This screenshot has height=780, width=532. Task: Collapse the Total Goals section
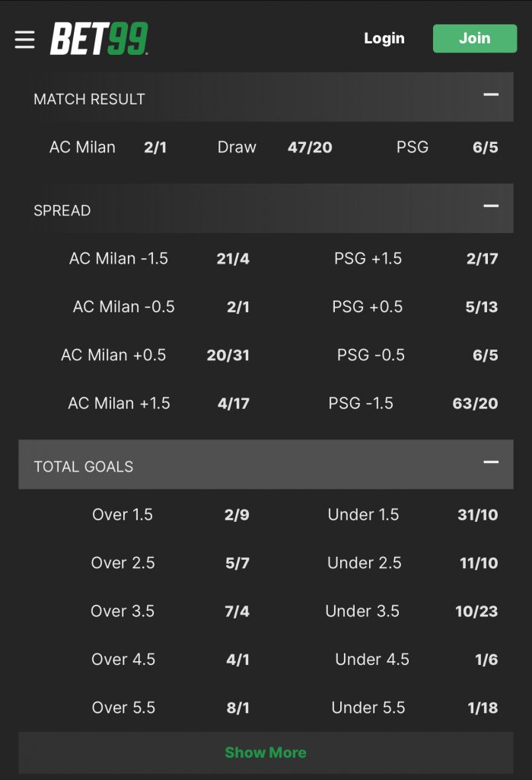point(491,462)
